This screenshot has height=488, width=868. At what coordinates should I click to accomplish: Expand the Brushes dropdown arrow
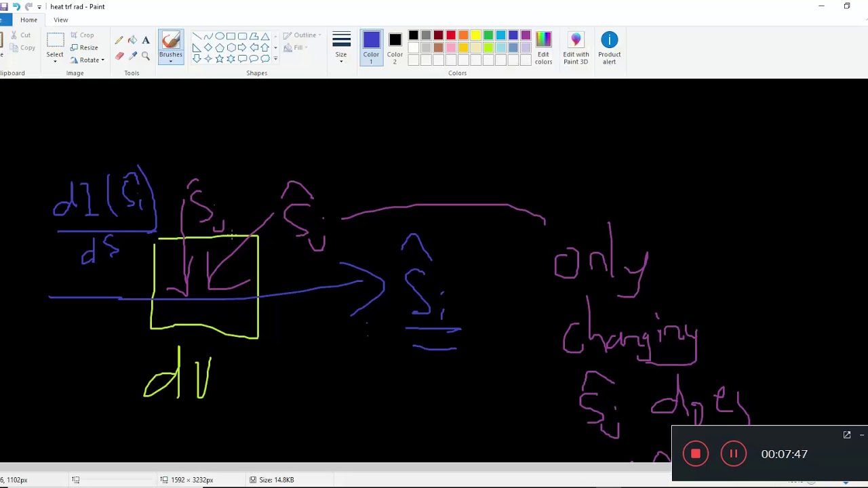(x=171, y=61)
